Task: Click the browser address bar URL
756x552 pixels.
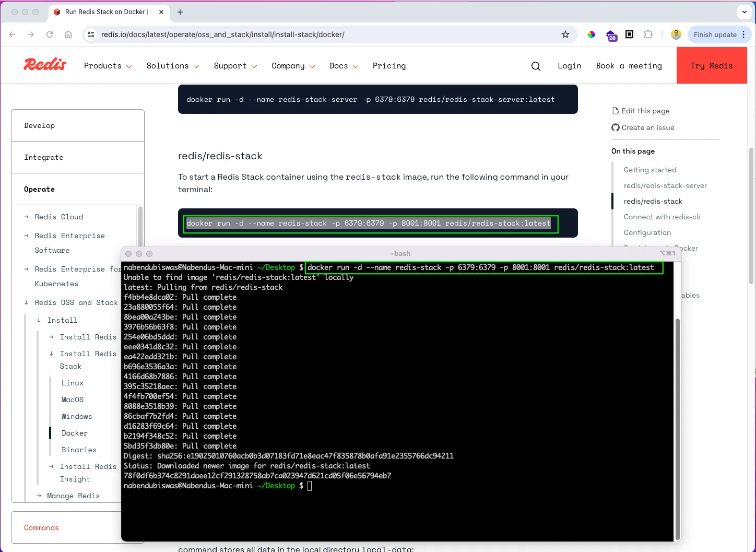Action: 223,34
